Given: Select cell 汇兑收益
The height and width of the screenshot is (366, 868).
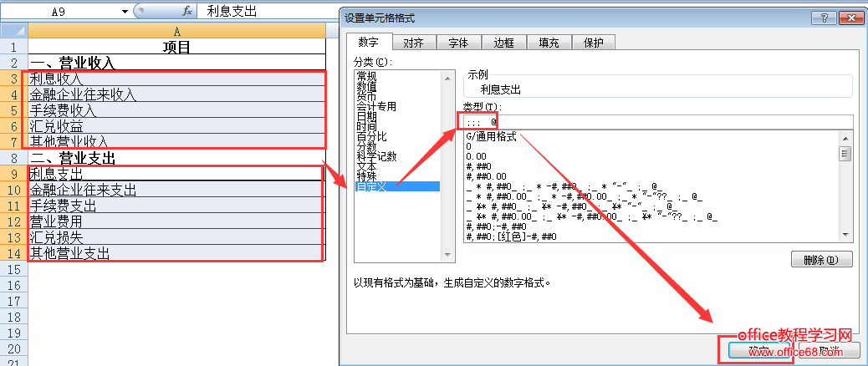Looking at the screenshot, I should (x=176, y=127).
